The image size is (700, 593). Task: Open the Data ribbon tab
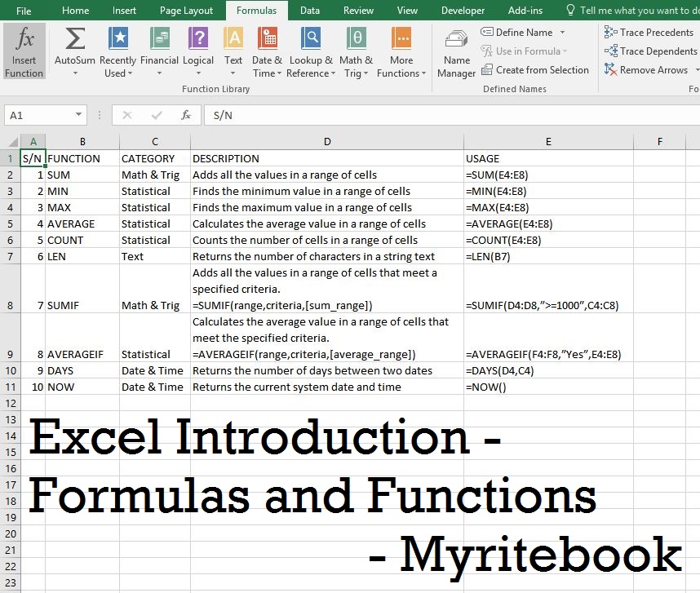tap(309, 11)
